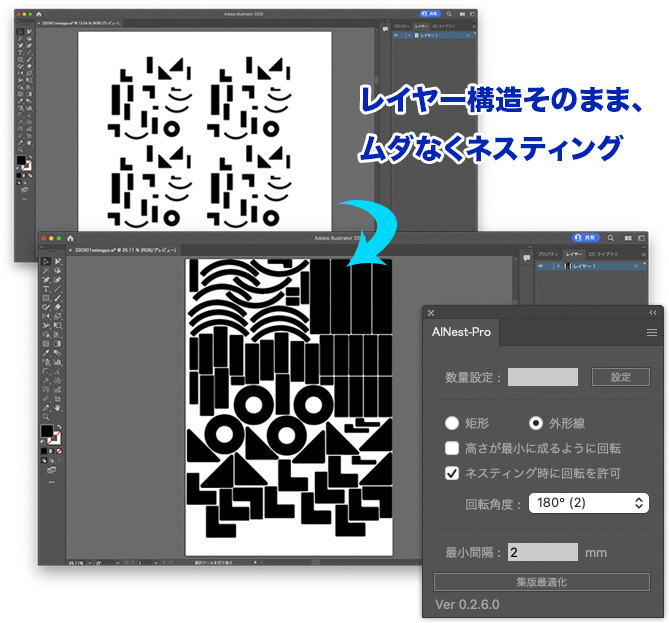Screen dimensions: 669x623
Task: Switch to CC ライブラリ tab in front window
Action: point(603,254)
